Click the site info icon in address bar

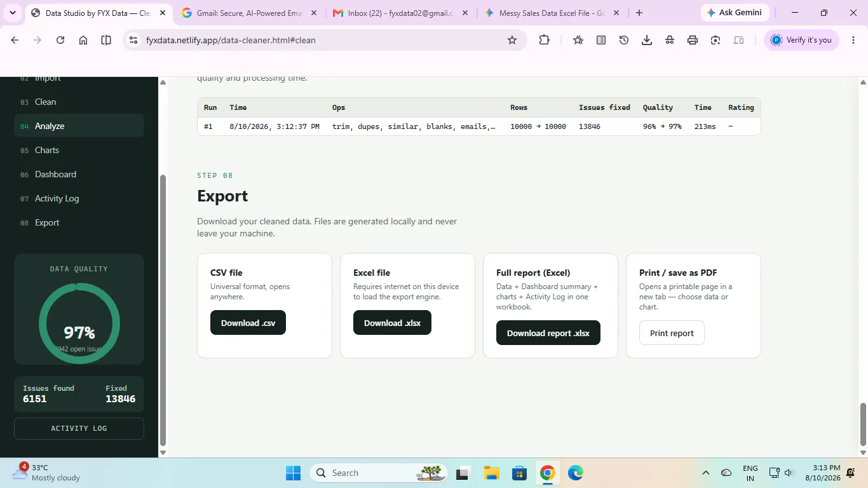(x=133, y=40)
